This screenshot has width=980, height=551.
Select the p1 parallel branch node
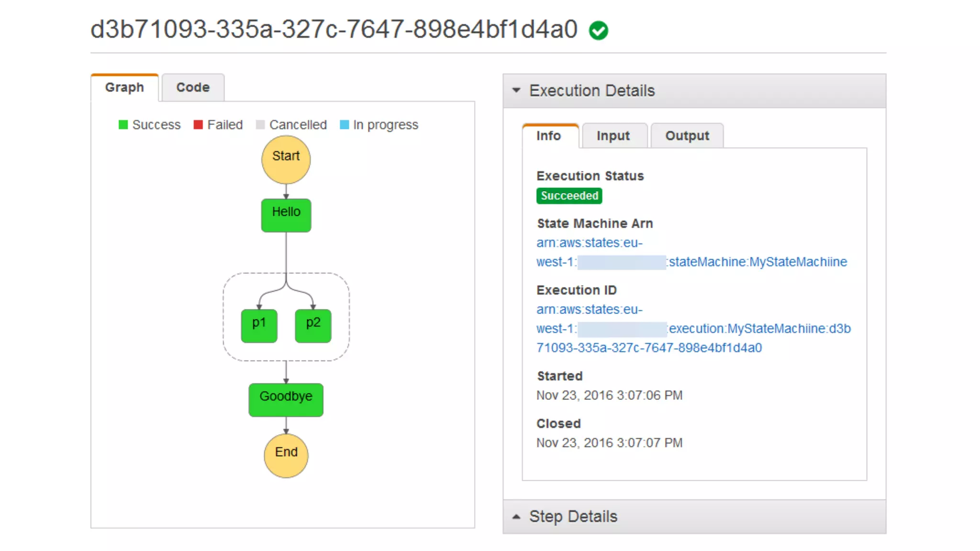[x=259, y=326]
